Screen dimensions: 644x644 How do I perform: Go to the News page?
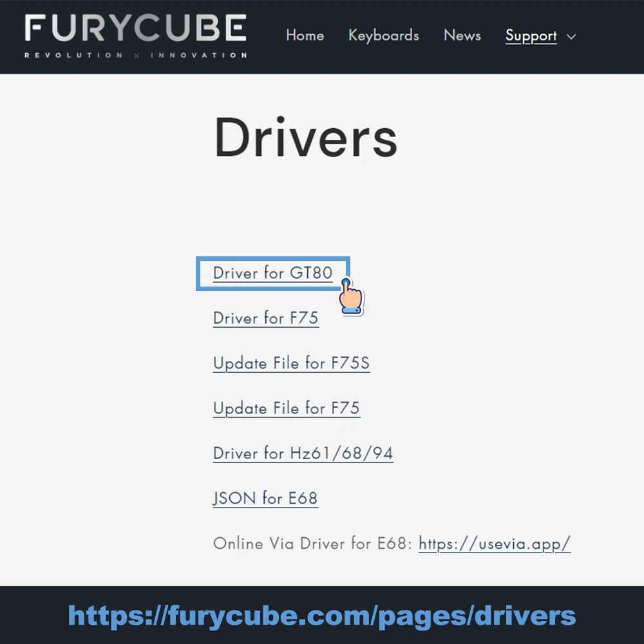(462, 35)
